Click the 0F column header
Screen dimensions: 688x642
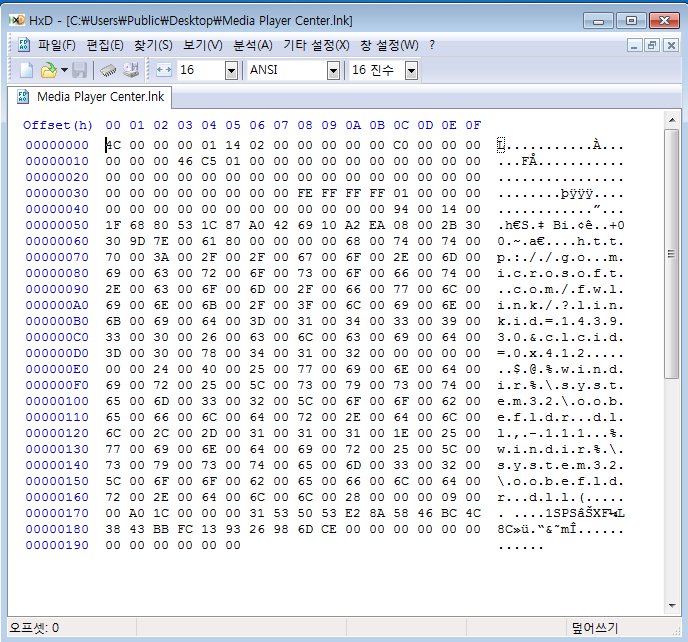[x=473, y=126]
